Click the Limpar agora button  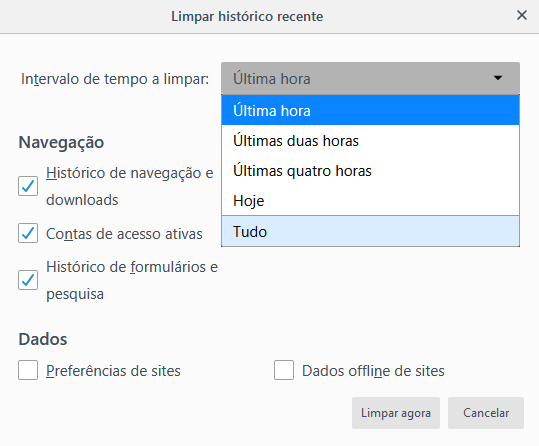click(x=396, y=413)
